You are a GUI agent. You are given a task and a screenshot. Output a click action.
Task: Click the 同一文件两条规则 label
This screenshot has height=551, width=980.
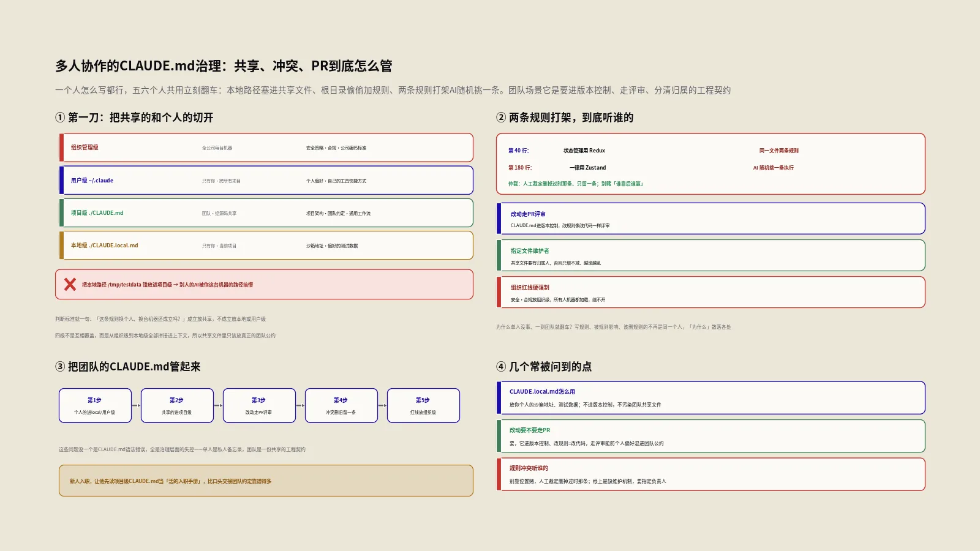(x=778, y=151)
